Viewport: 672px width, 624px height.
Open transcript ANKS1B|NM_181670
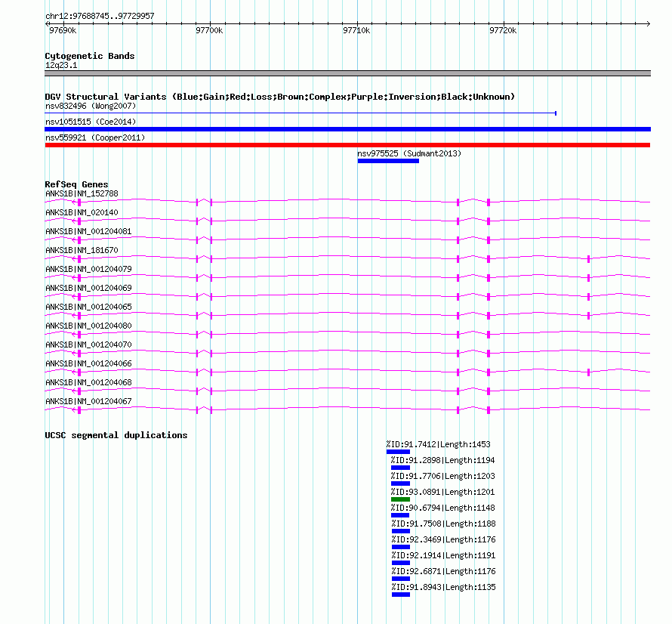click(x=82, y=251)
